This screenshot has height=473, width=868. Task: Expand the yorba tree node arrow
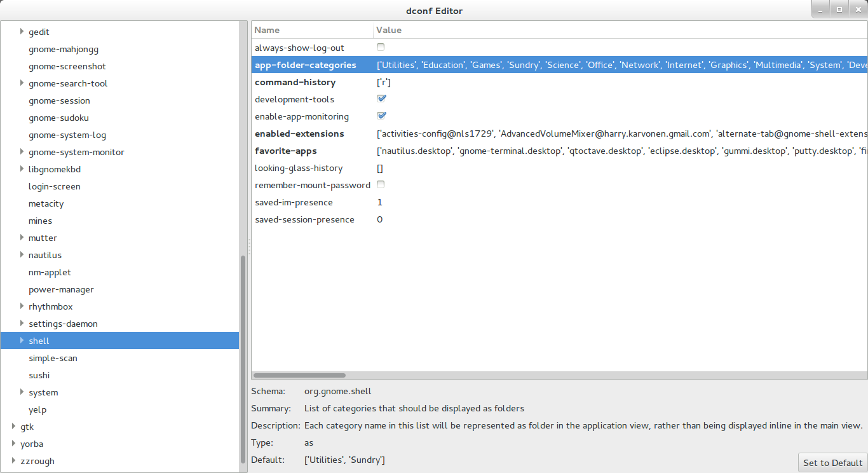(14, 444)
